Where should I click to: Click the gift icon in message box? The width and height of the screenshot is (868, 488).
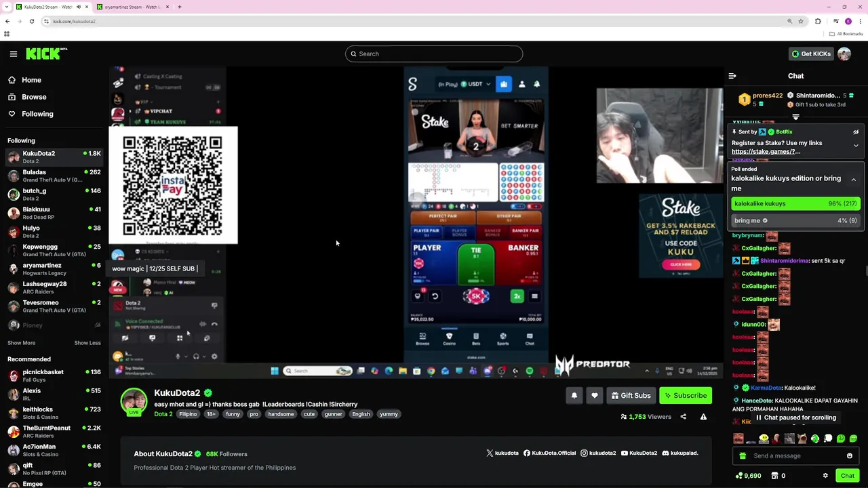(743, 455)
